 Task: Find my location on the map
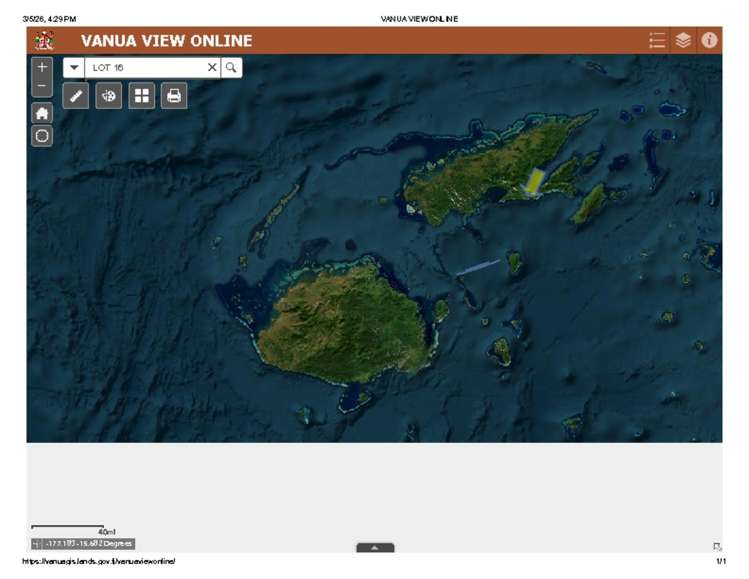(42, 136)
